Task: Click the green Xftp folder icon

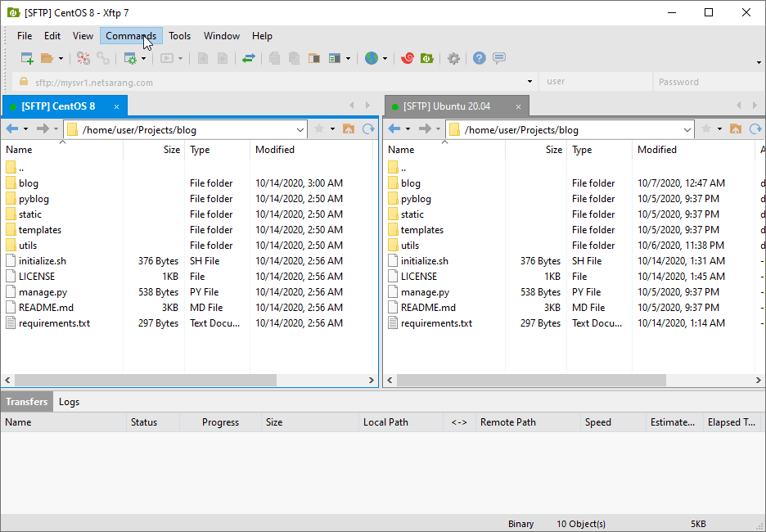Action: click(427, 59)
